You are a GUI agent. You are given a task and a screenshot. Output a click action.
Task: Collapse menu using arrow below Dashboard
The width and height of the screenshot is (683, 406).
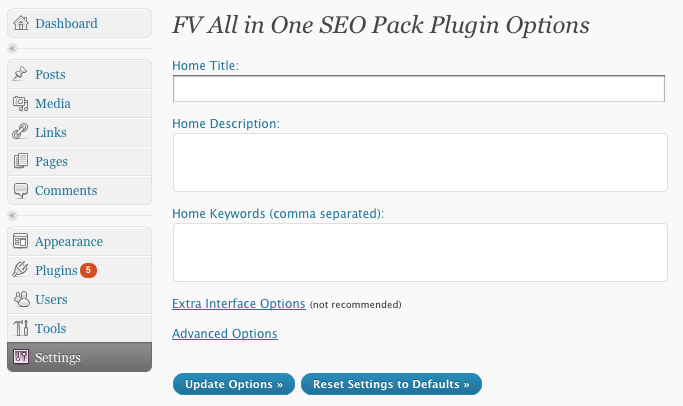coord(13,48)
